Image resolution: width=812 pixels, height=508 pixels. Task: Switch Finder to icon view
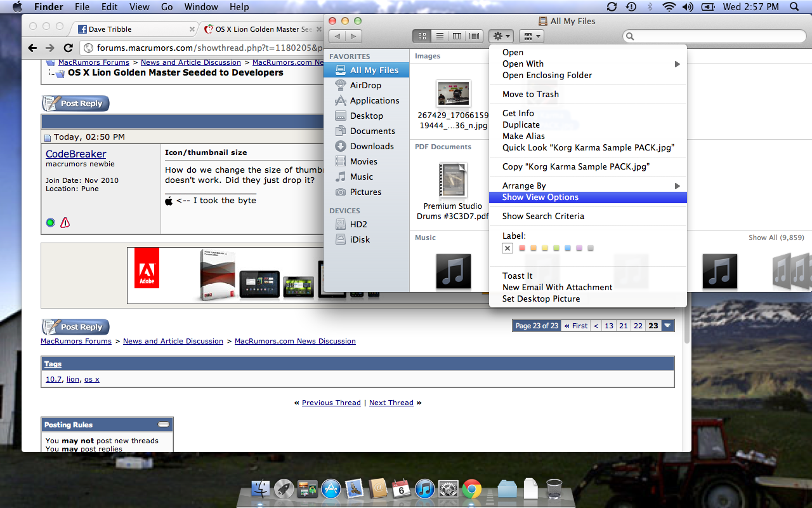(x=421, y=36)
